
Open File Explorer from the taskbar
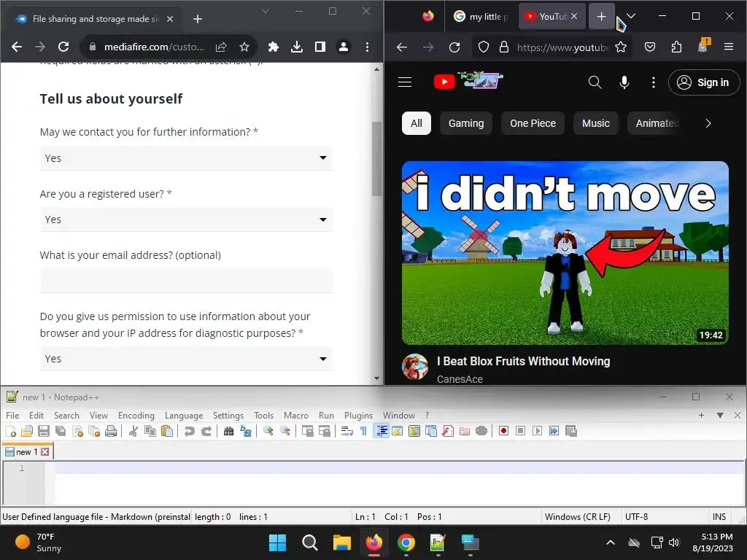(x=341, y=542)
